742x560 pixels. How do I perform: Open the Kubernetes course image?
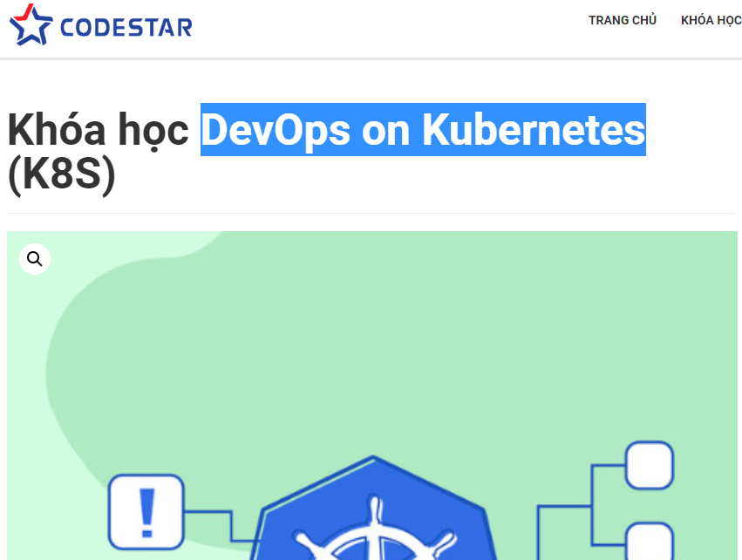(372, 396)
